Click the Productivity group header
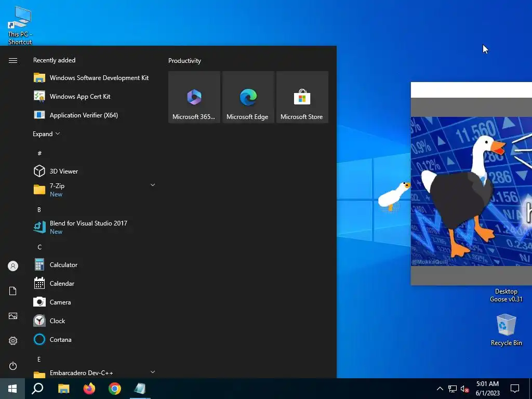The image size is (532, 399). tap(184, 61)
